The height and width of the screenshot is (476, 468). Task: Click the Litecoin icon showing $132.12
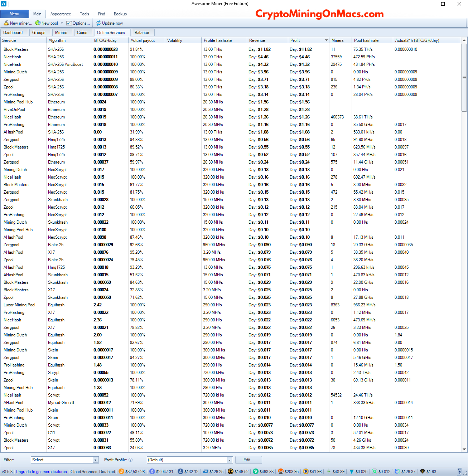[x=180, y=472]
